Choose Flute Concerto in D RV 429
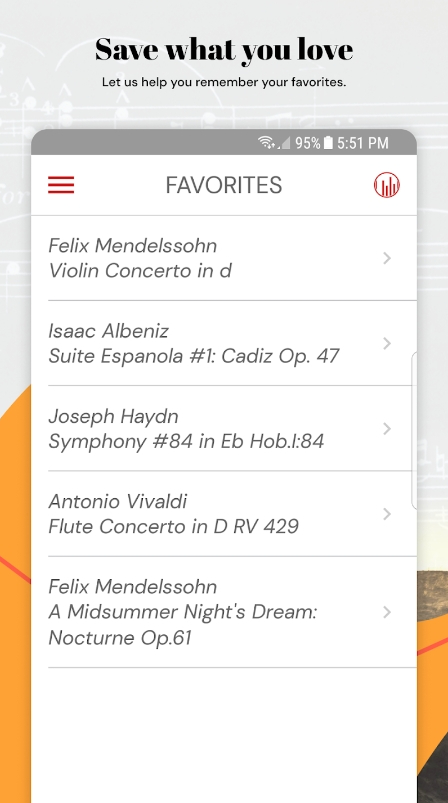448x803 pixels. tap(224, 514)
